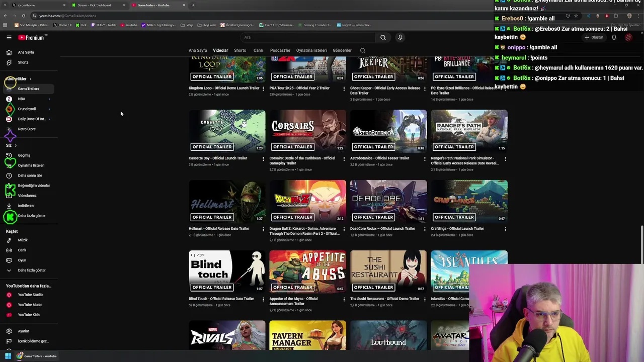
Task: Click the YouTube Premium logo
Action: (x=31, y=37)
